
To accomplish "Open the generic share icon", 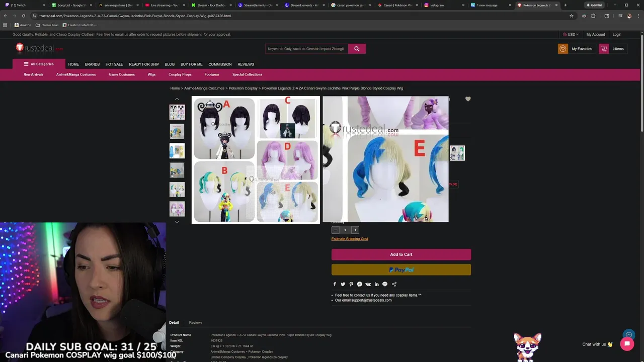I will (394, 284).
